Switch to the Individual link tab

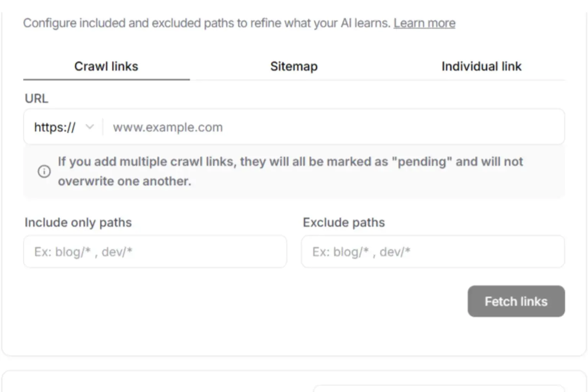pyautogui.click(x=481, y=66)
